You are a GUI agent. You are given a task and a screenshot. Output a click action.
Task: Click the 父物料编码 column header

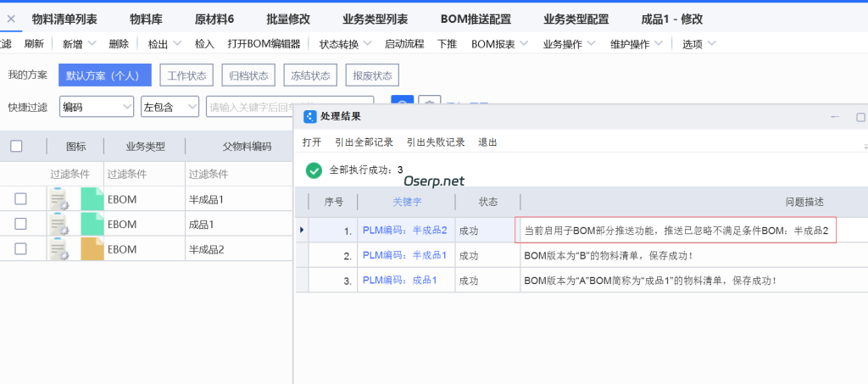248,147
